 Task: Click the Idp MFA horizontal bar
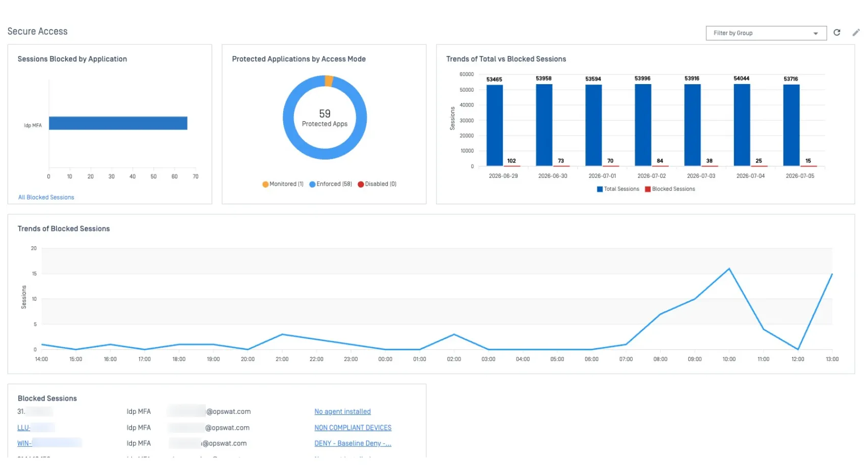point(118,123)
